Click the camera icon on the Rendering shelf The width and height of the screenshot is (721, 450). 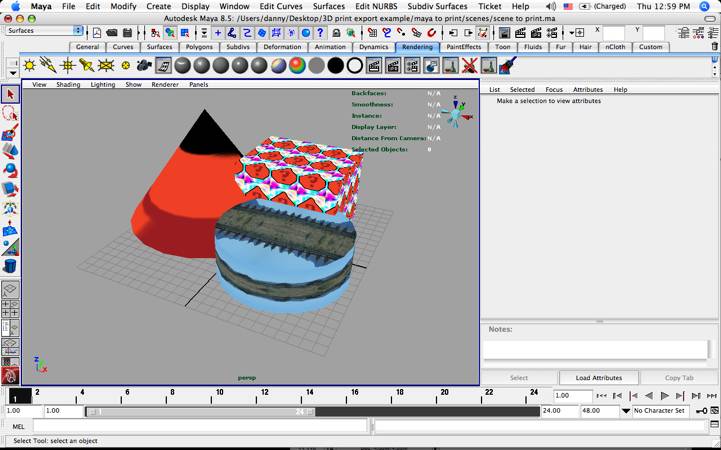[145, 65]
